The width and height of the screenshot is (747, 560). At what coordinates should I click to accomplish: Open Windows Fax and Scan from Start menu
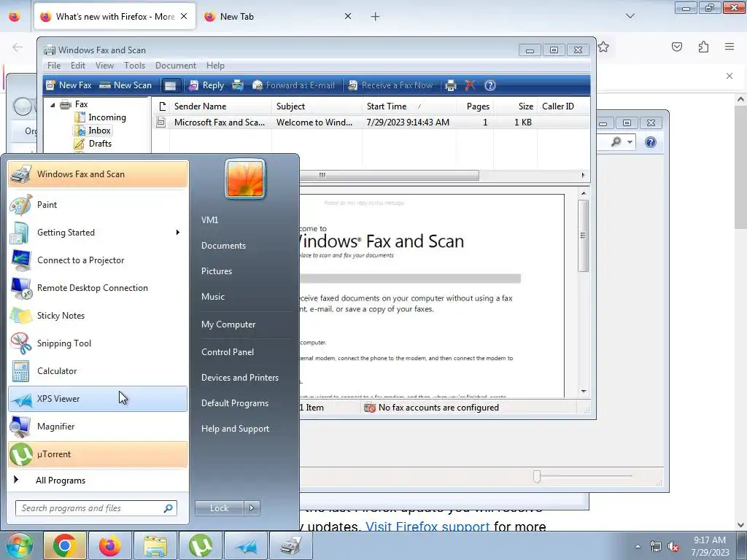coord(98,174)
